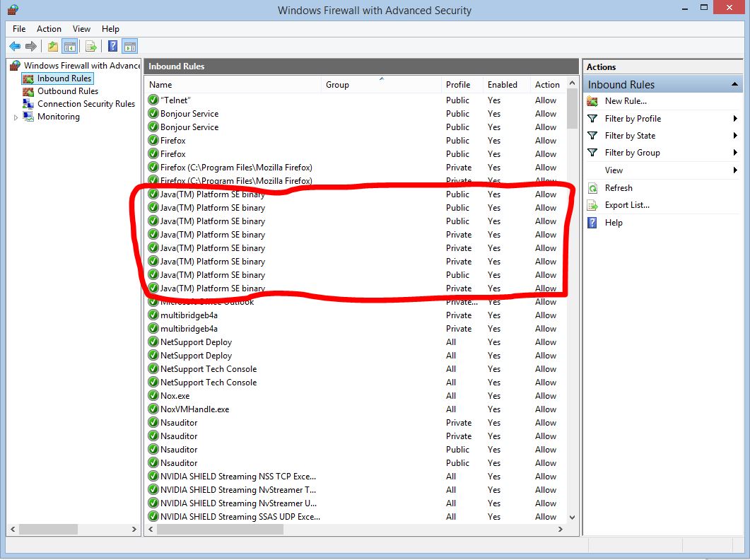Click the Export List... action icon
The height and width of the screenshot is (560, 750).
593,205
